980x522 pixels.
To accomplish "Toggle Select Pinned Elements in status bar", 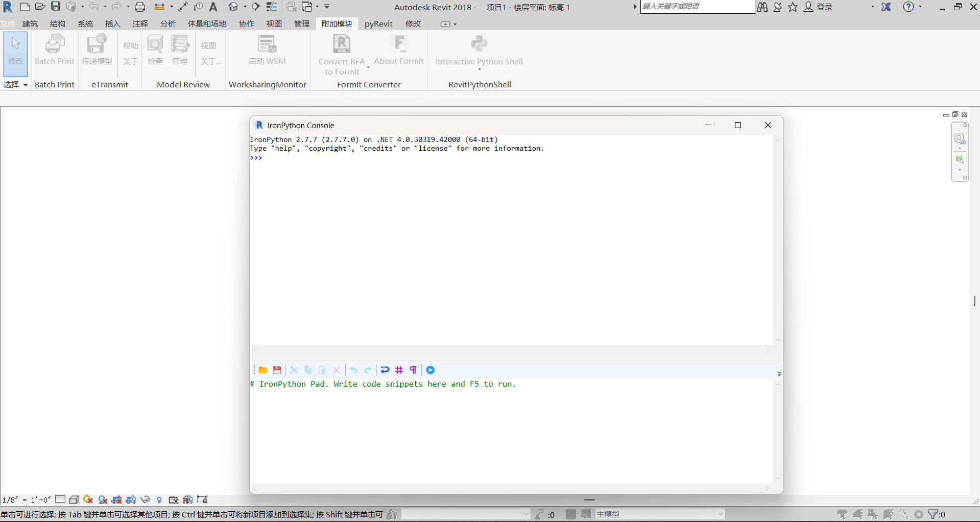I will pos(873,514).
